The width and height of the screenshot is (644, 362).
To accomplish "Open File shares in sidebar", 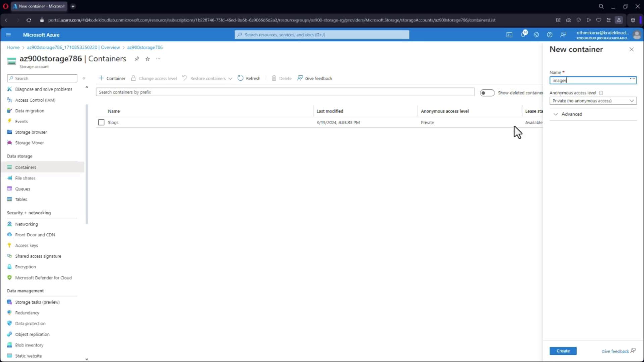I will [25, 178].
